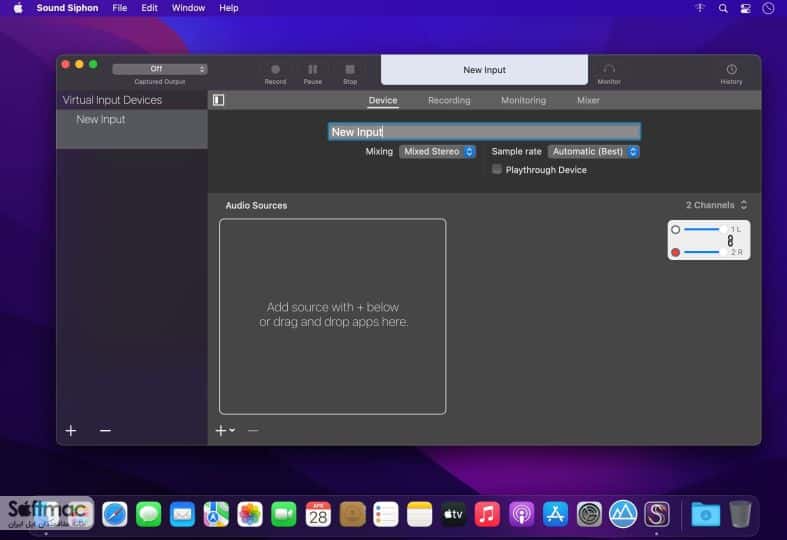Open the Captured Output dropdown set to Off

click(160, 69)
